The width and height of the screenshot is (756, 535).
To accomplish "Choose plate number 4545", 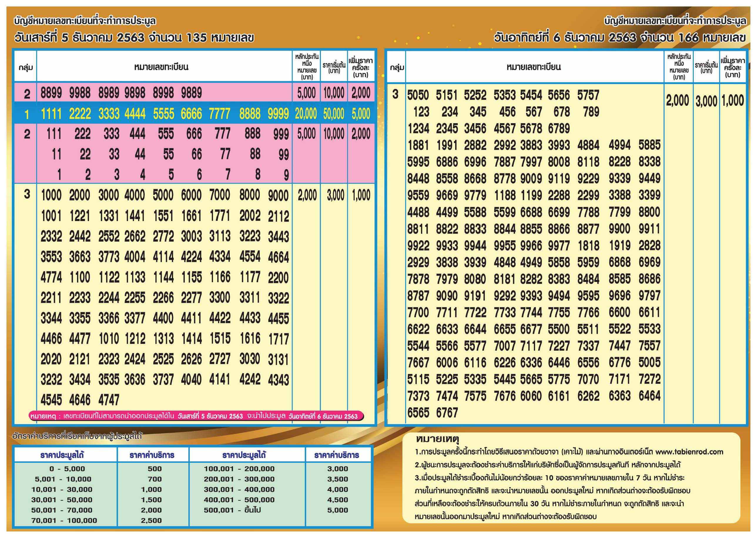I will click(x=51, y=400).
